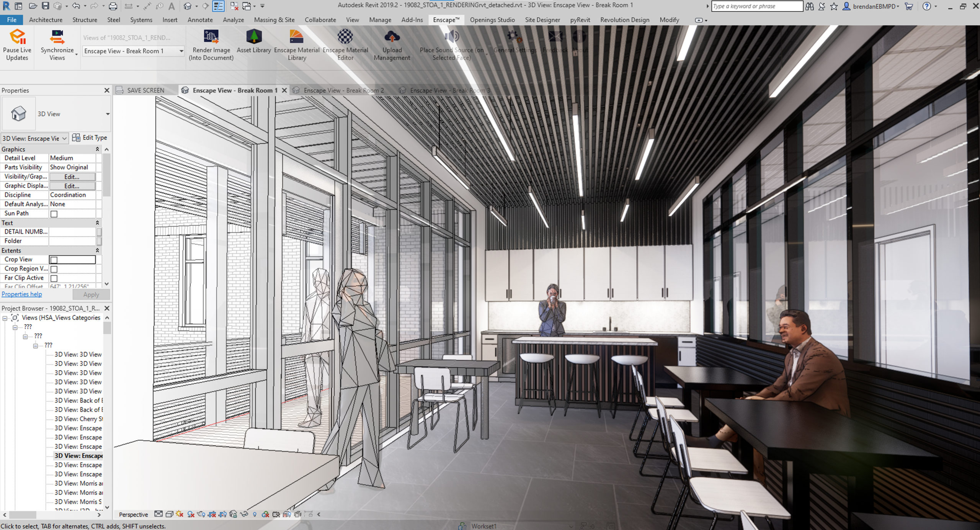The width and height of the screenshot is (980, 530).
Task: Enable the Sun Path checkbox
Action: tap(54, 214)
